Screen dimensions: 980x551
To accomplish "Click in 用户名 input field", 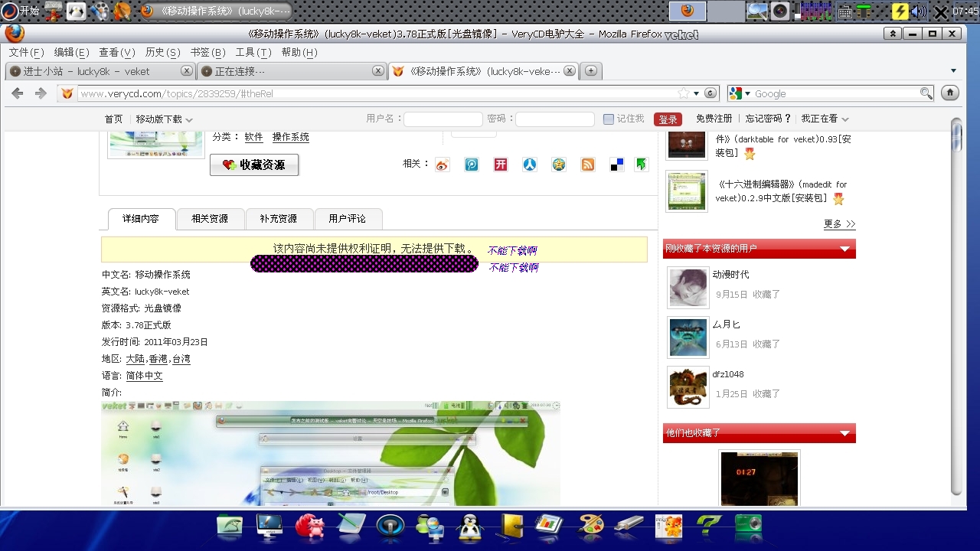I will tap(443, 119).
